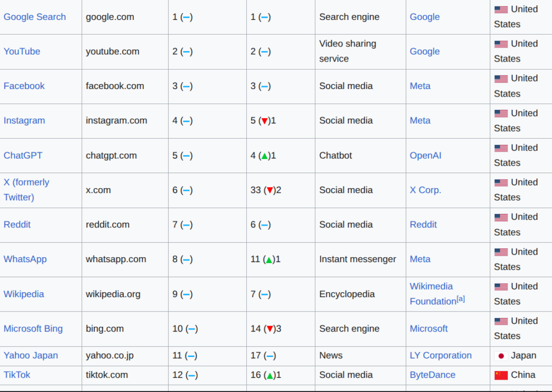
Task: Open the YouTube article link
Action: 22,51
